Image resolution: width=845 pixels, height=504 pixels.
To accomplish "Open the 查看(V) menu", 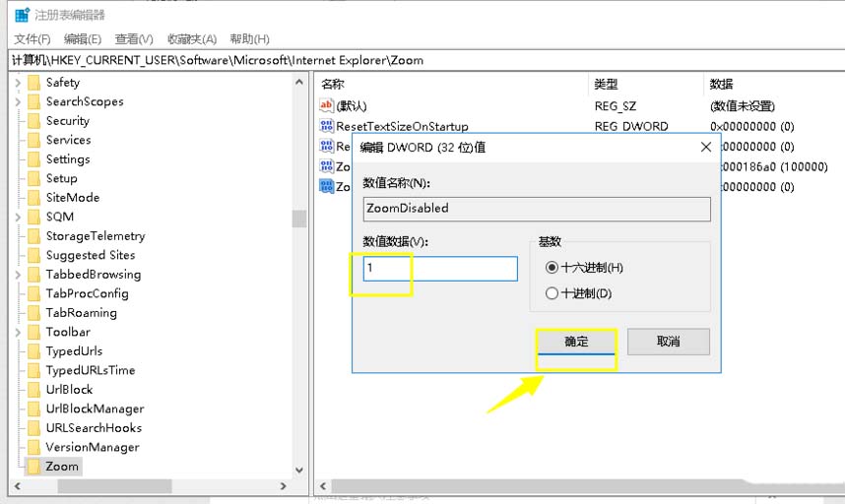I will [x=134, y=39].
